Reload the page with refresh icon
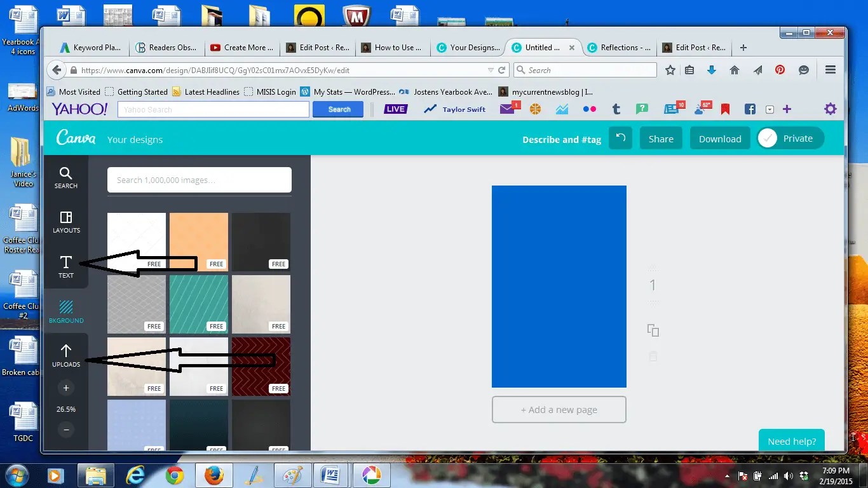The image size is (868, 488). (x=501, y=71)
